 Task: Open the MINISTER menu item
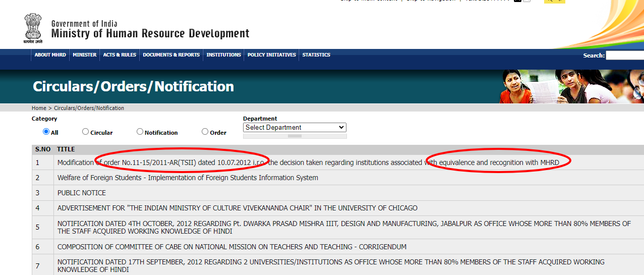coord(85,55)
